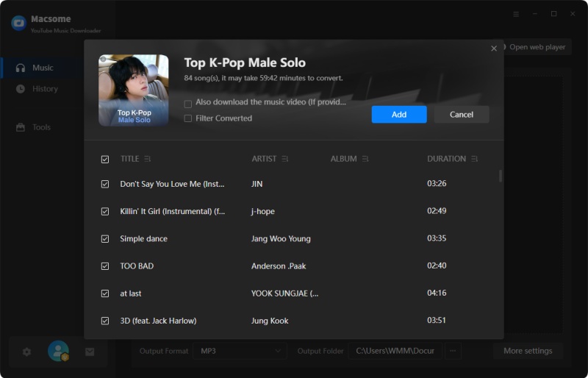This screenshot has height=378, width=588.
Task: Sort songs by ALBUM column icon
Action: tap(365, 159)
